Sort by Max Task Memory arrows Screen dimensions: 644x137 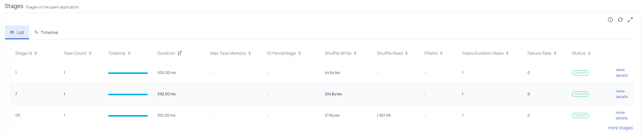tap(250, 53)
